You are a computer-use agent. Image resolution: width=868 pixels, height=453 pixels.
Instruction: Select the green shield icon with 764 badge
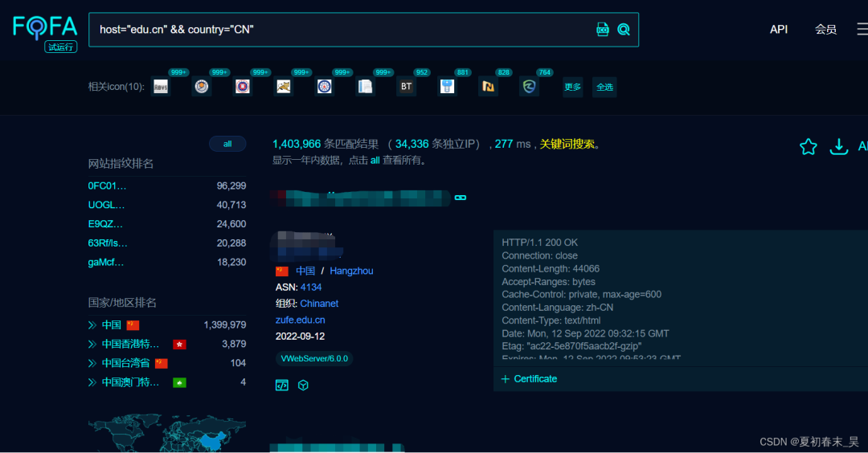pos(529,86)
